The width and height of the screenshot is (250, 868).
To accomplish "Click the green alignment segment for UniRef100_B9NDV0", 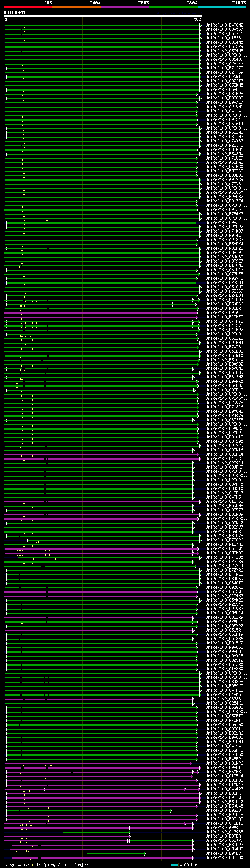I will (x=116, y=853).
